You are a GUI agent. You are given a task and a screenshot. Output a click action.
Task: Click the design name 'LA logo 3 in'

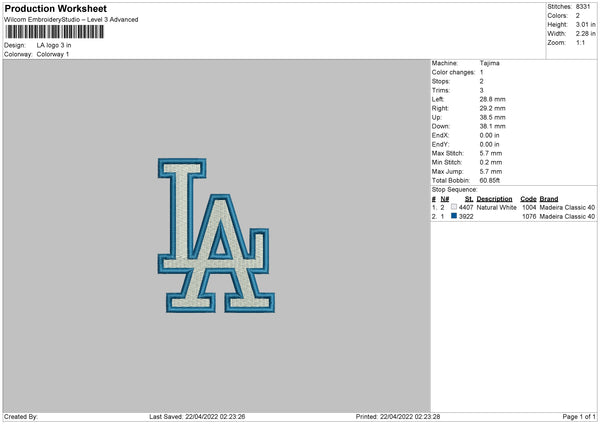54,45
